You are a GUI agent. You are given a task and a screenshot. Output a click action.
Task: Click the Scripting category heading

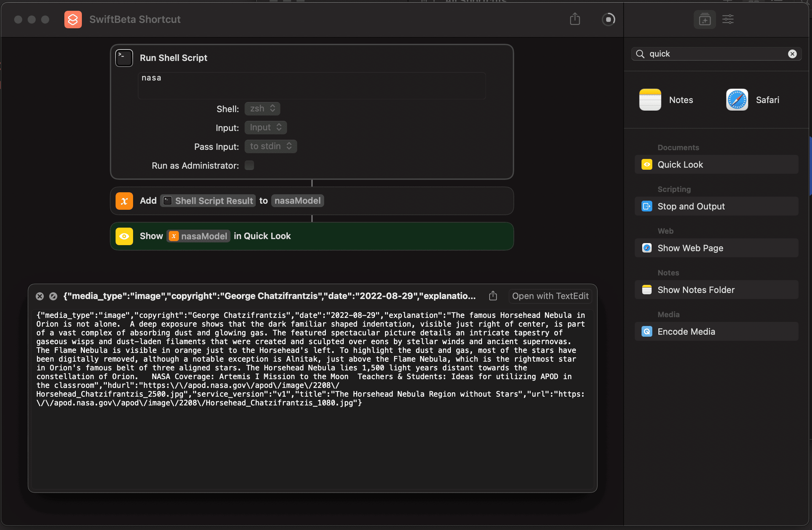[x=674, y=189]
